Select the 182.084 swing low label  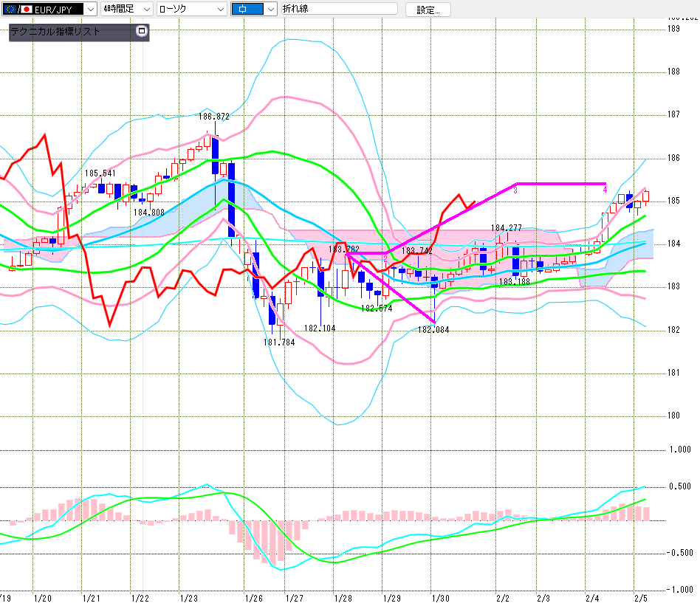pyautogui.click(x=433, y=330)
